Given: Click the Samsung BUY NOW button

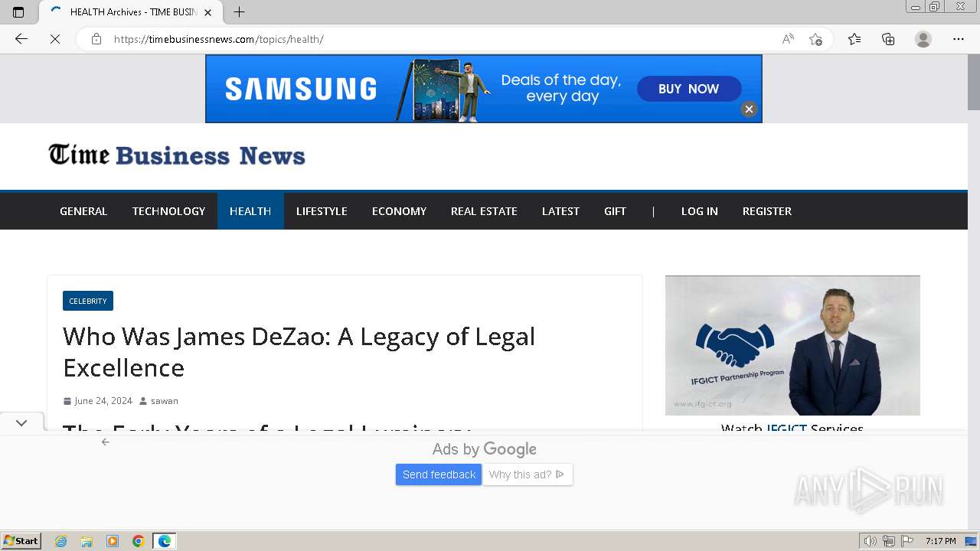Looking at the screenshot, I should pyautogui.click(x=689, y=89).
